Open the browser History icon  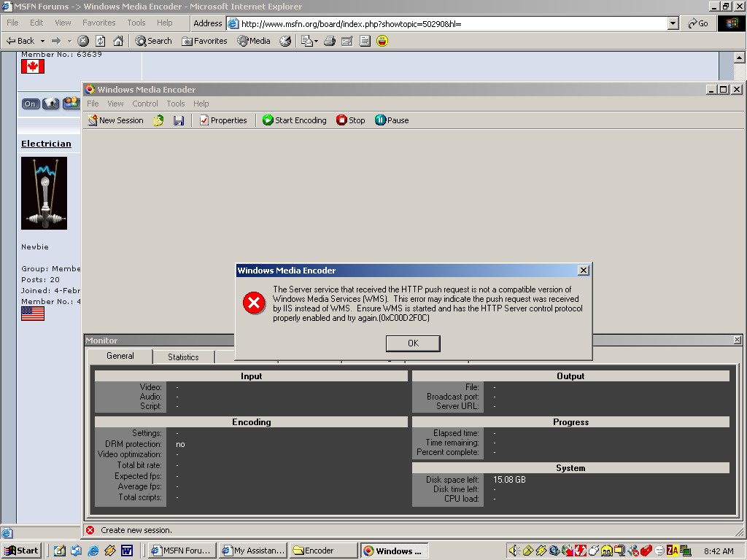coord(285,41)
